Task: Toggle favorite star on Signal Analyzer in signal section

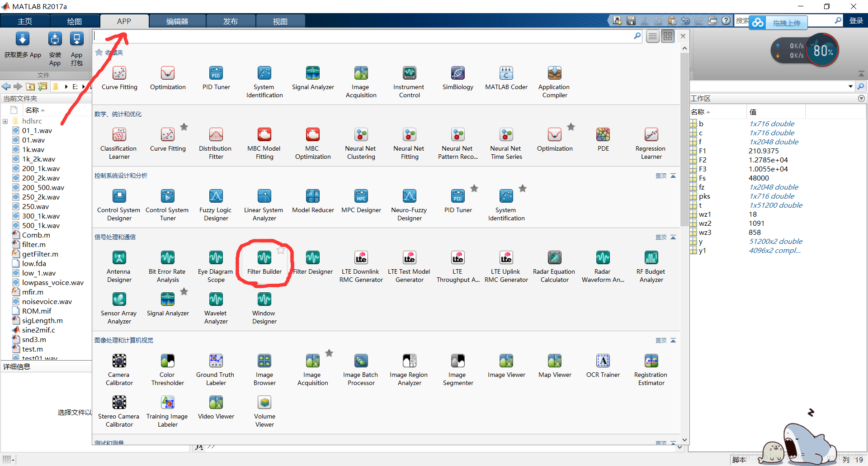Action: pyautogui.click(x=184, y=292)
